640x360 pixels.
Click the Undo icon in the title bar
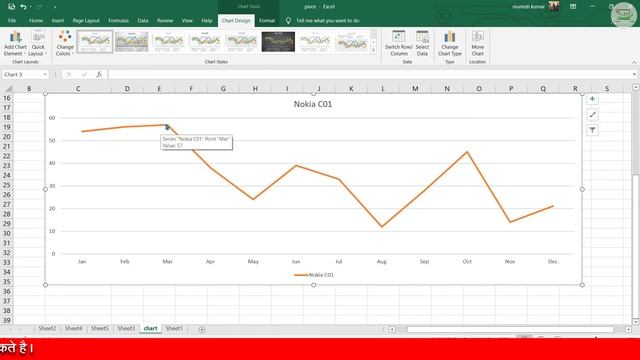tap(23, 7)
